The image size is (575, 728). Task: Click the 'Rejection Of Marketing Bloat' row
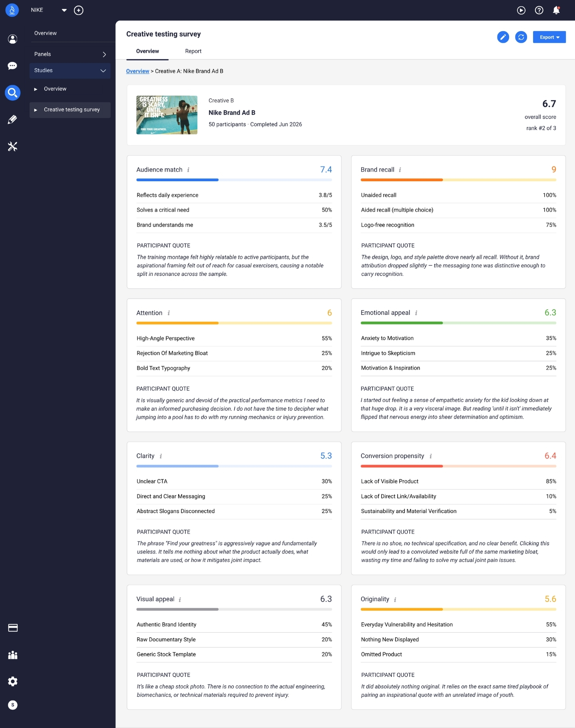point(234,353)
